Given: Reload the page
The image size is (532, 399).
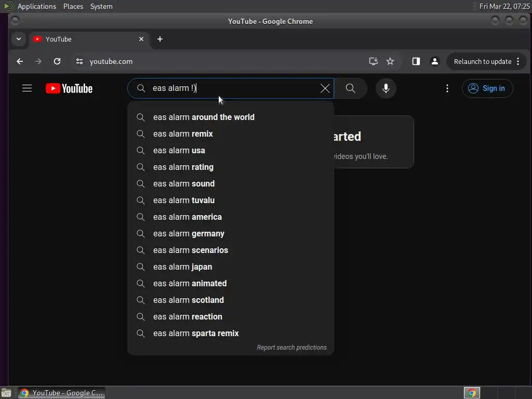Looking at the screenshot, I should point(57,61).
